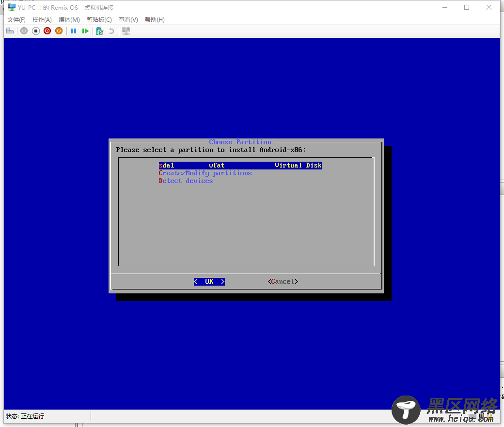The image size is (504, 427).
Task: Send Ctrl+Alt+Del via the toolbar icon
Action: [10, 31]
